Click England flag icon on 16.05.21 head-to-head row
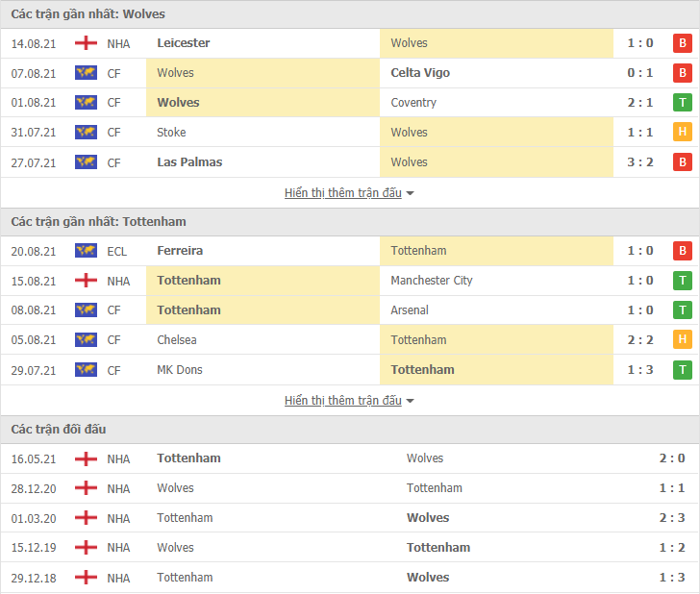The height and width of the screenshot is (594, 700). (x=86, y=458)
